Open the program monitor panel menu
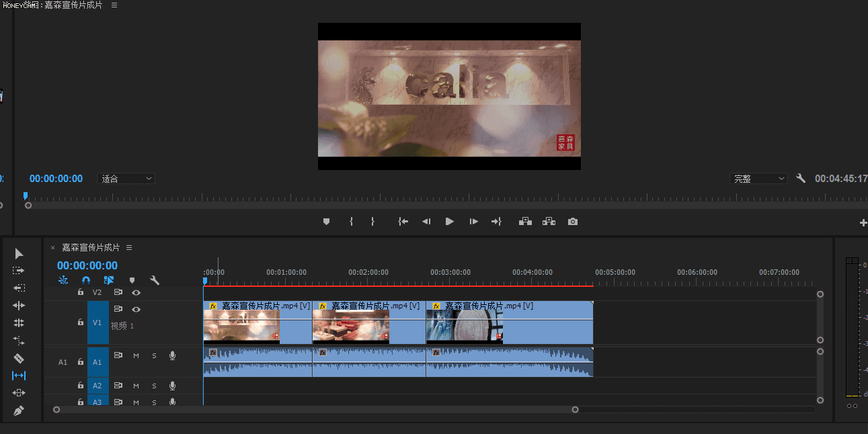The width and height of the screenshot is (868, 434). (x=114, y=5)
